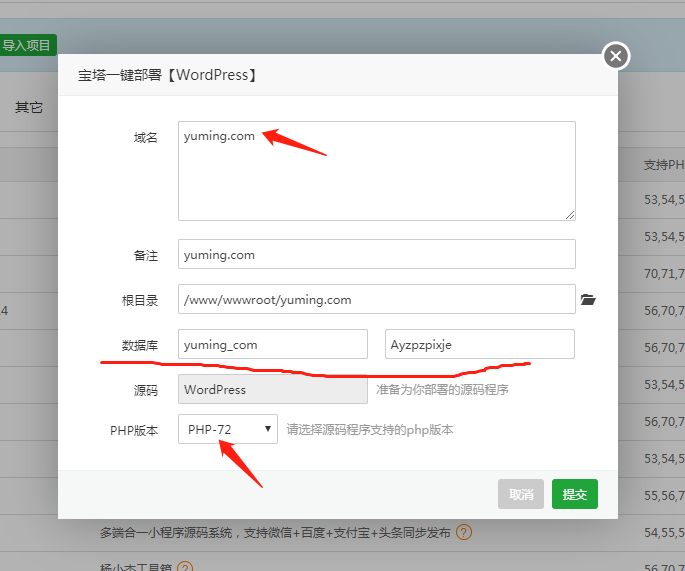Click the 55,56,7 PHP versions cell

pyautogui.click(x=664, y=495)
